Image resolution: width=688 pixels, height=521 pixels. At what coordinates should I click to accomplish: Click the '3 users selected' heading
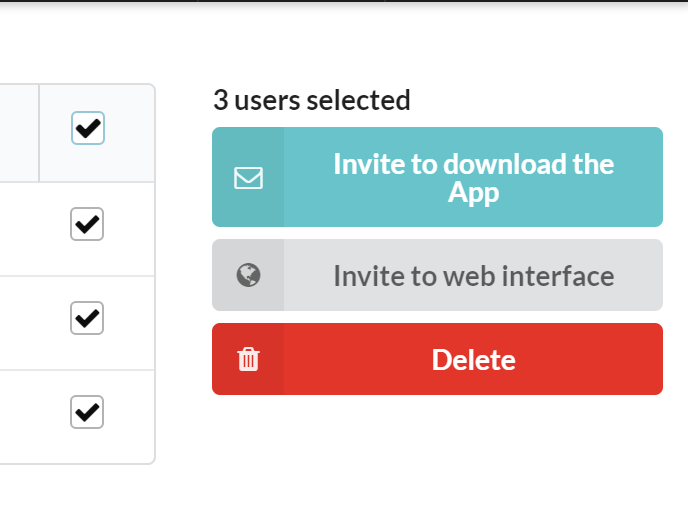(x=312, y=101)
